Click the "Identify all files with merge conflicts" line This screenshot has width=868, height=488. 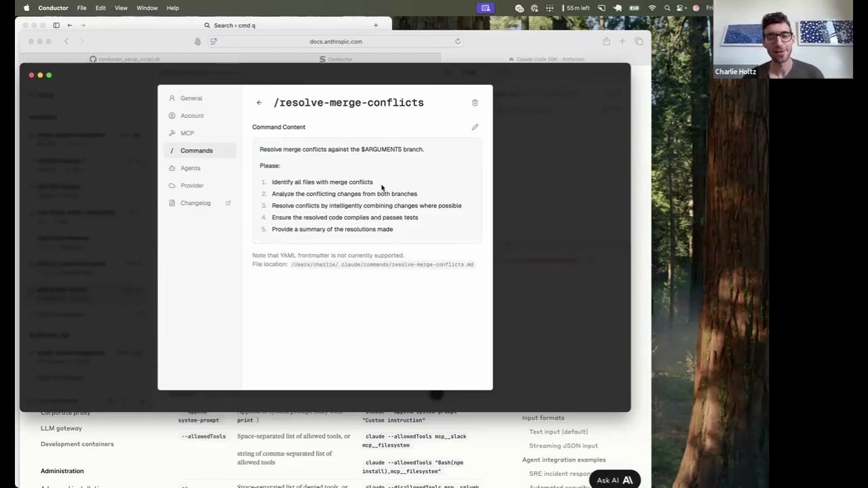322,182
